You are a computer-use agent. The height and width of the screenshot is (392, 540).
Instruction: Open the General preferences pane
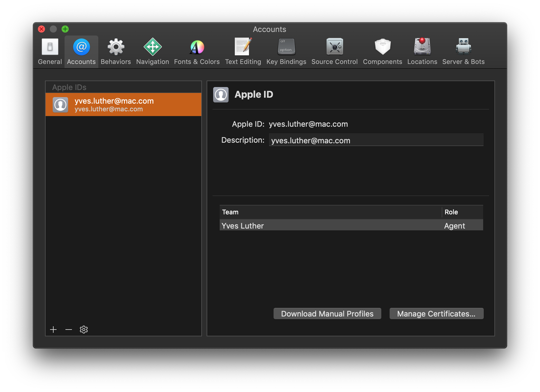click(x=50, y=52)
